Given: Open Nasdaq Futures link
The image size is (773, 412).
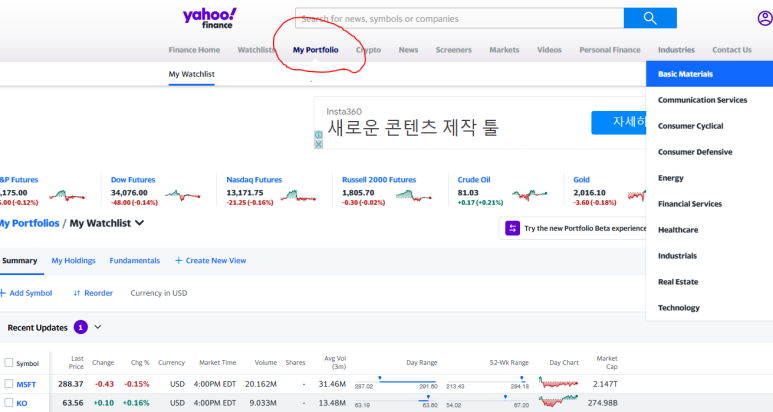Looking at the screenshot, I should click(x=254, y=180).
